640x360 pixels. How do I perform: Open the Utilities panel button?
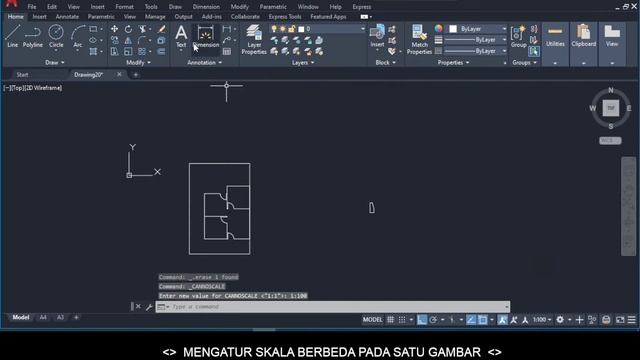[555, 44]
